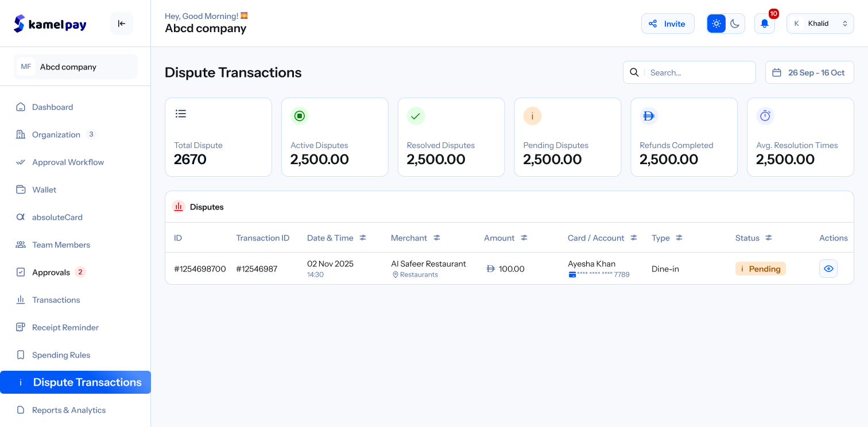Viewport: 868px width, 427px height.
Task: Click the KamelPay logo
Action: tap(49, 24)
